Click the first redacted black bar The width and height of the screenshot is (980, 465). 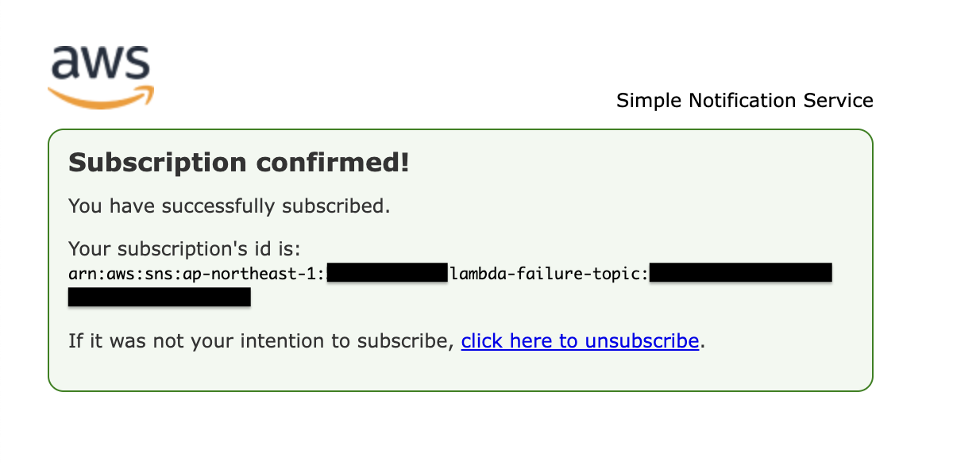click(386, 272)
